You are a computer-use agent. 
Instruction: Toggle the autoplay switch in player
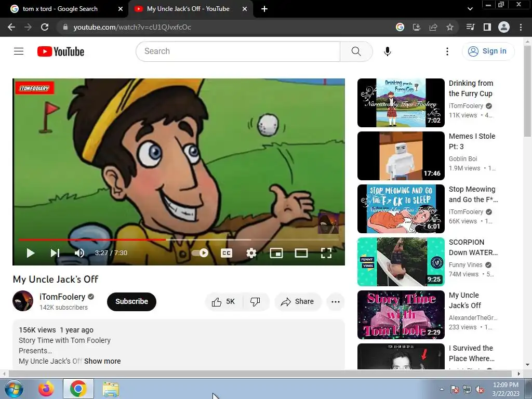click(200, 253)
